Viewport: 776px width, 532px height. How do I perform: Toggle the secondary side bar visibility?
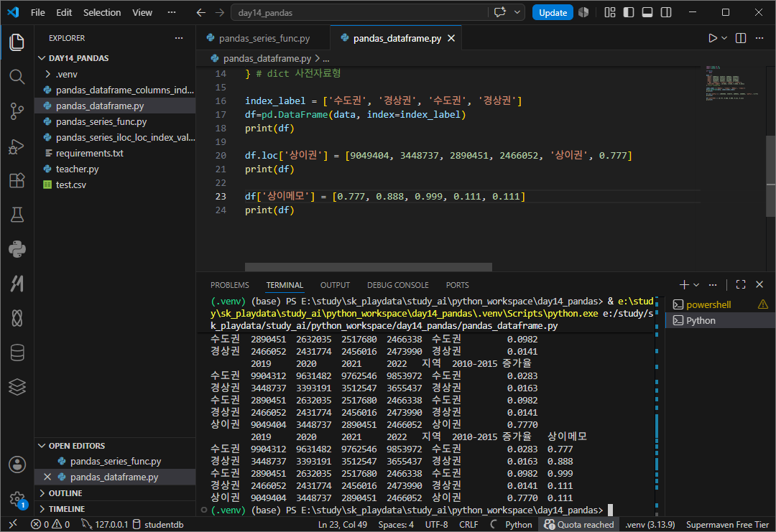[666, 12]
